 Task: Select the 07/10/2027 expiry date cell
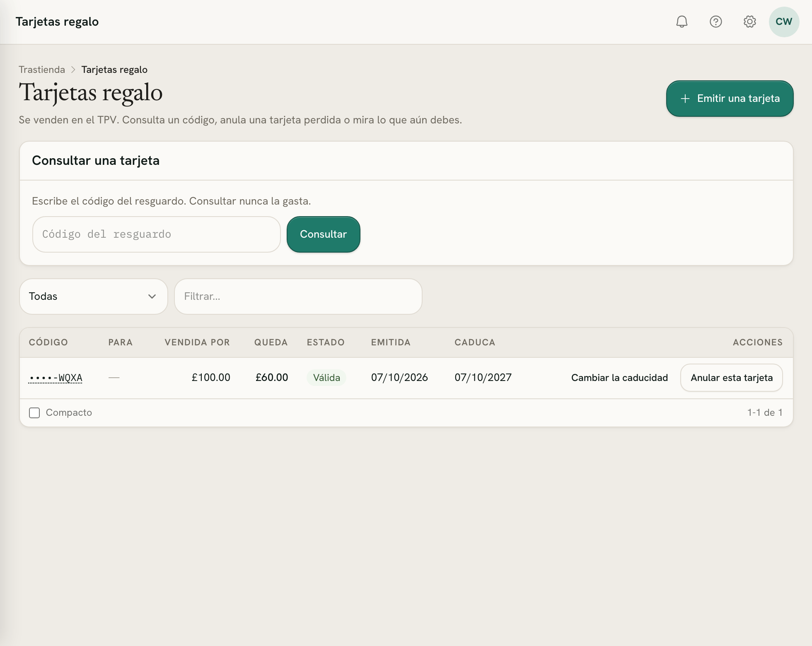click(483, 378)
